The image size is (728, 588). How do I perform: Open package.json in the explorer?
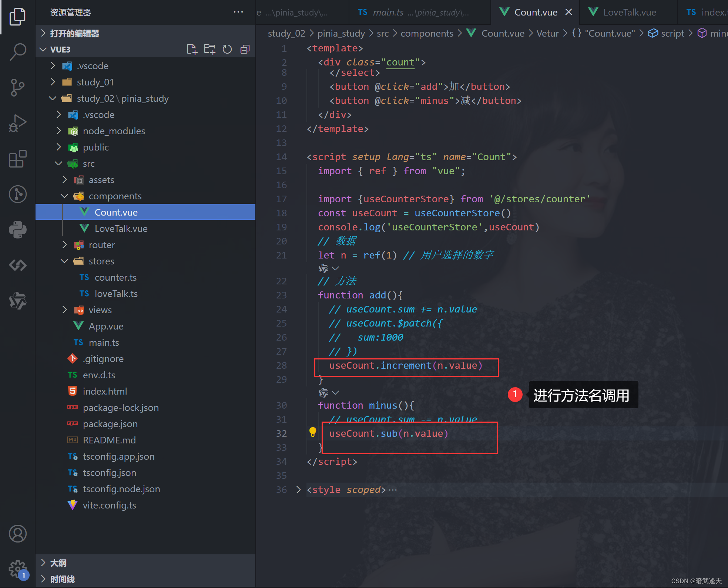pyautogui.click(x=145, y=424)
